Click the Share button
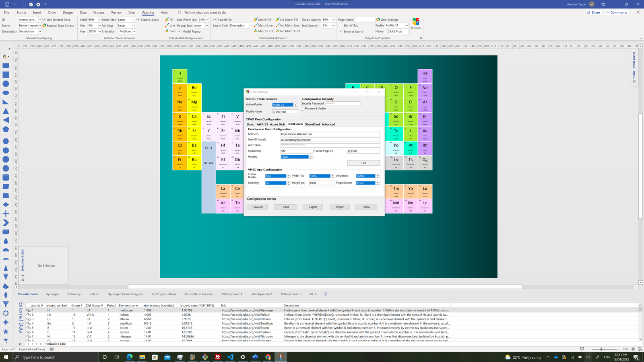This screenshot has width=644, height=362. click(594, 12)
